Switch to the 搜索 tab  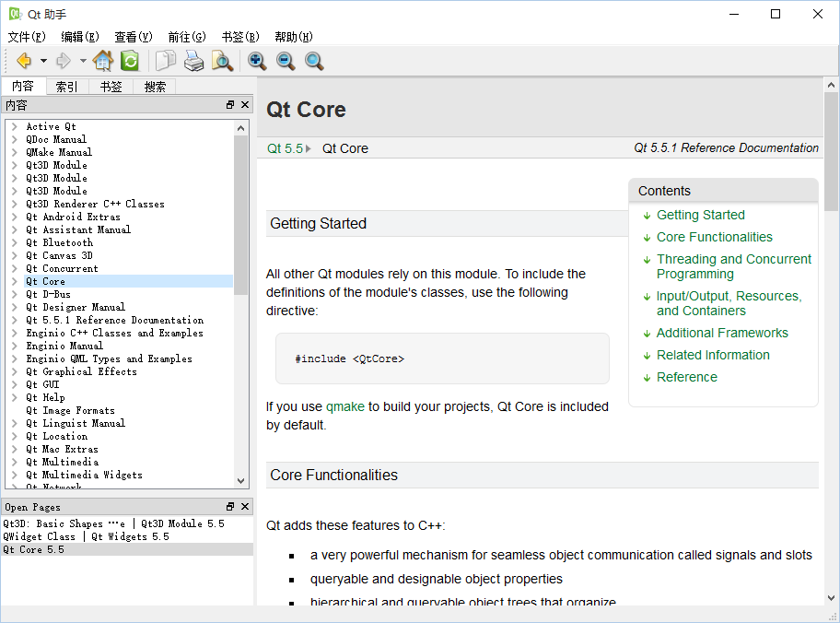tap(155, 87)
